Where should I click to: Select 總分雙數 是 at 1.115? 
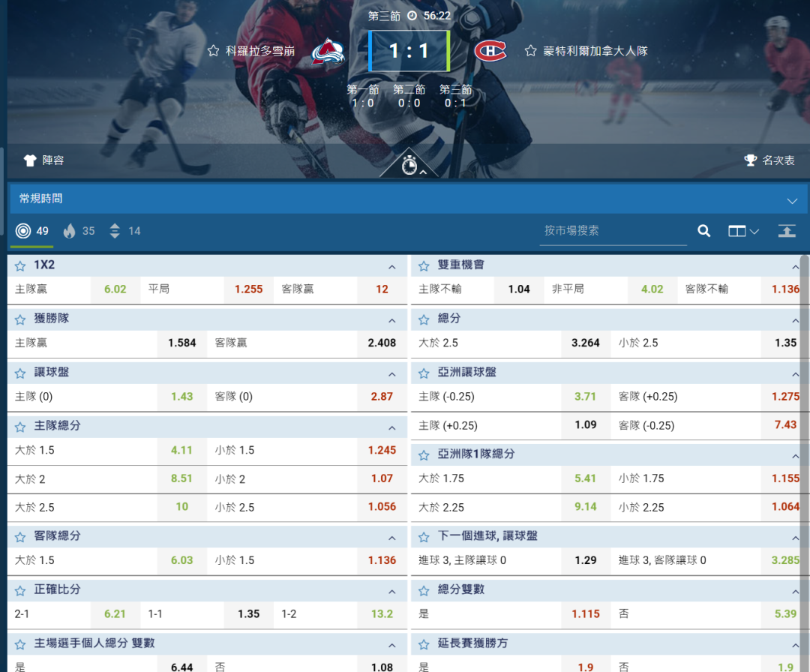pos(585,614)
